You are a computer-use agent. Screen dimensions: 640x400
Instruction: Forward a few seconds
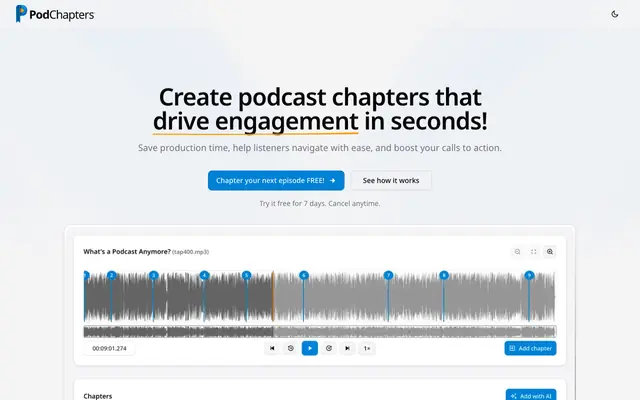tap(329, 348)
